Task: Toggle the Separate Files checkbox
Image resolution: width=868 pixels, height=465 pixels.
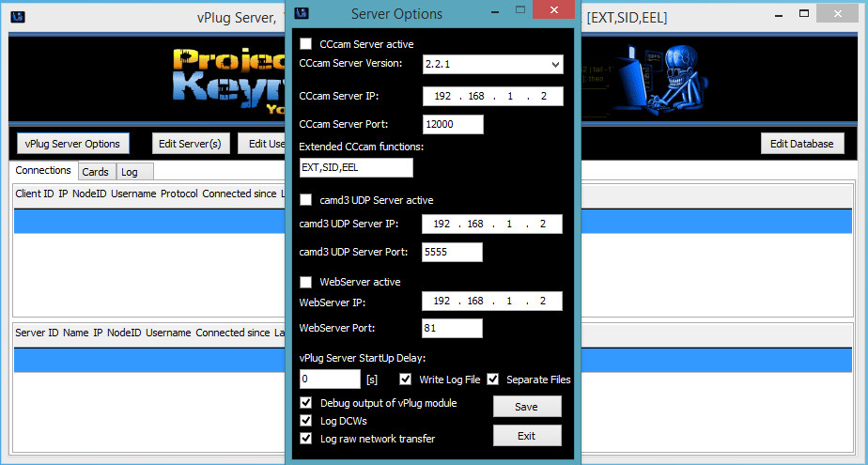Action: click(493, 380)
